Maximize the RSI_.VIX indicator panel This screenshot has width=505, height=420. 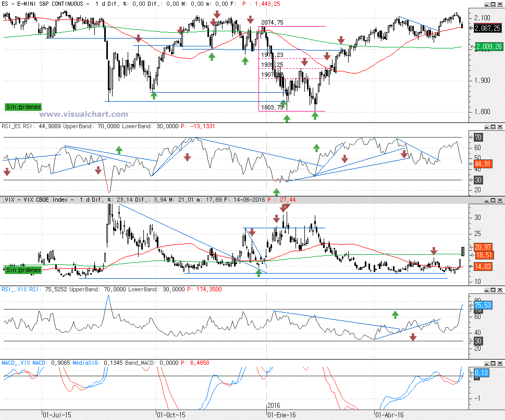[x=493, y=290]
